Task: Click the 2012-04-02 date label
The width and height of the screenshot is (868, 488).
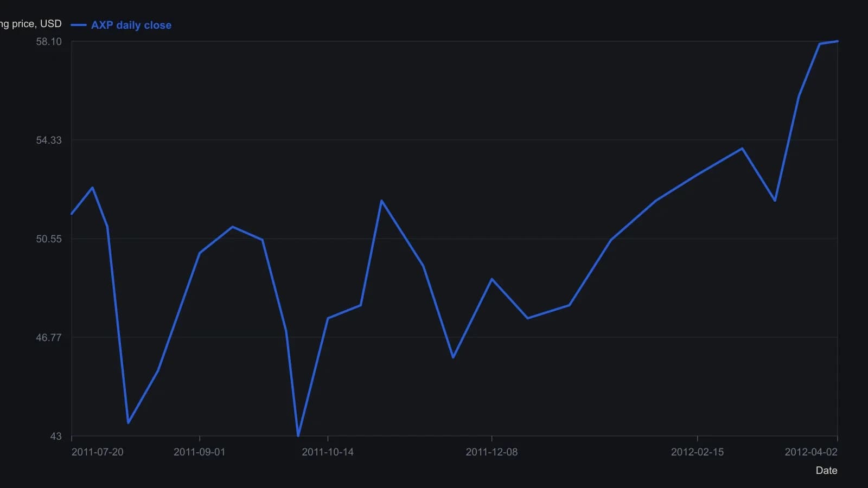Action: pos(811,452)
